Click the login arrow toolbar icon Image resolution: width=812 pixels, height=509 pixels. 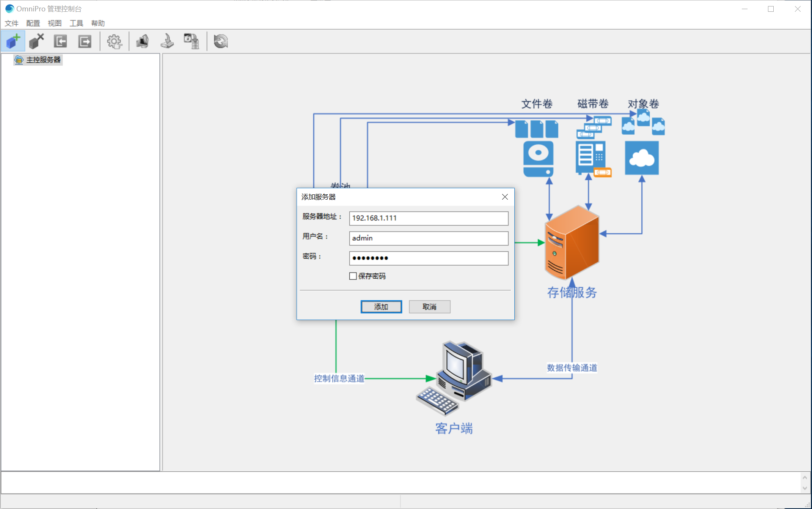point(60,41)
